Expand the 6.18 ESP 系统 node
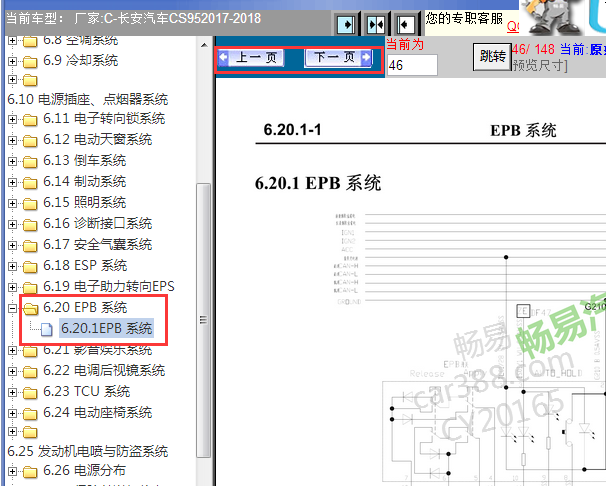This screenshot has width=606, height=486. (12, 266)
